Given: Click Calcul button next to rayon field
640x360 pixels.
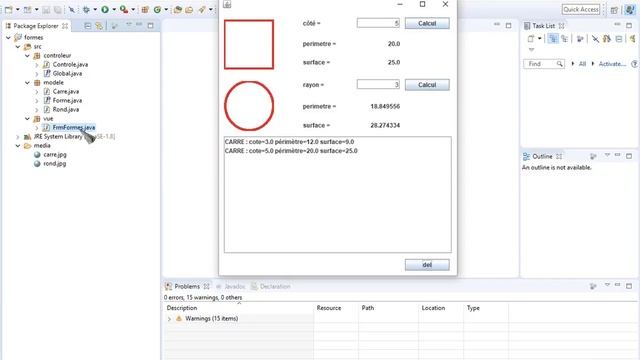Looking at the screenshot, I should (427, 84).
